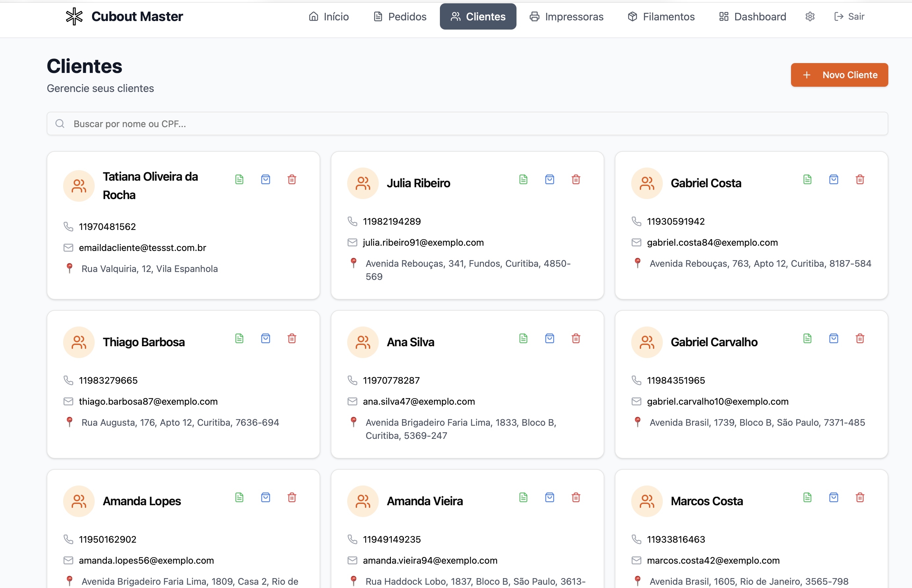Click shopping bag icon for Marcos Costa

tap(834, 497)
